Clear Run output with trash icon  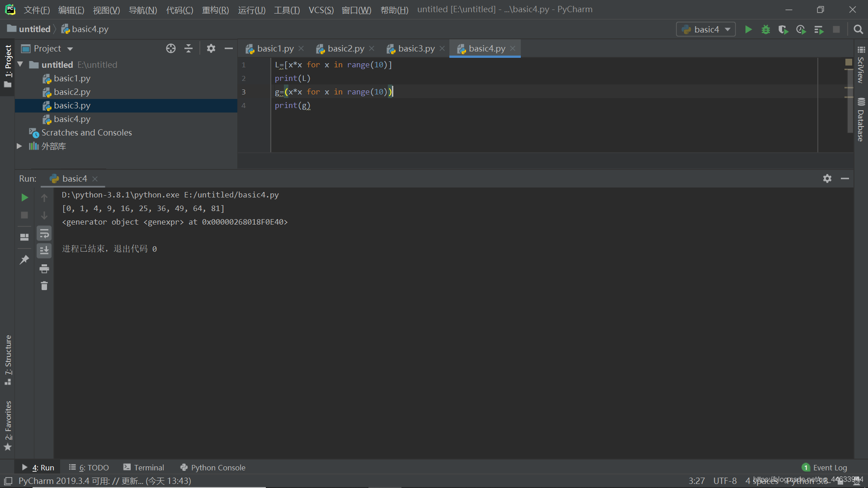[44, 286]
